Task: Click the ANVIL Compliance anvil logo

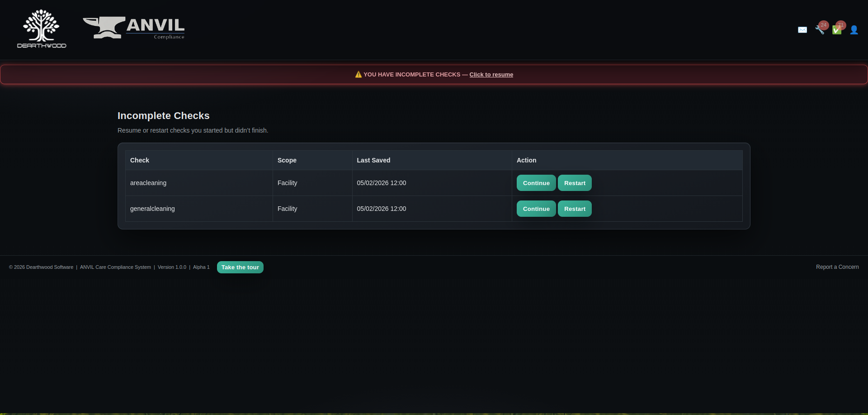Action: click(133, 28)
